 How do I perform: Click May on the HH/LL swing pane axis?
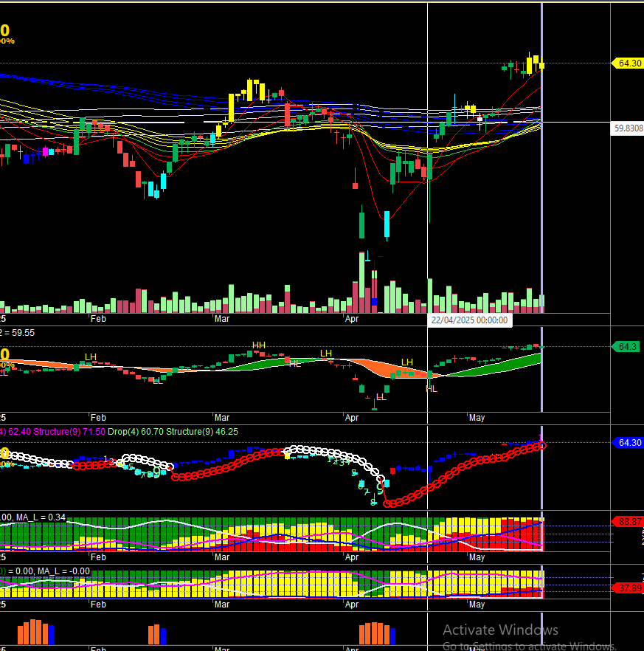477,418
